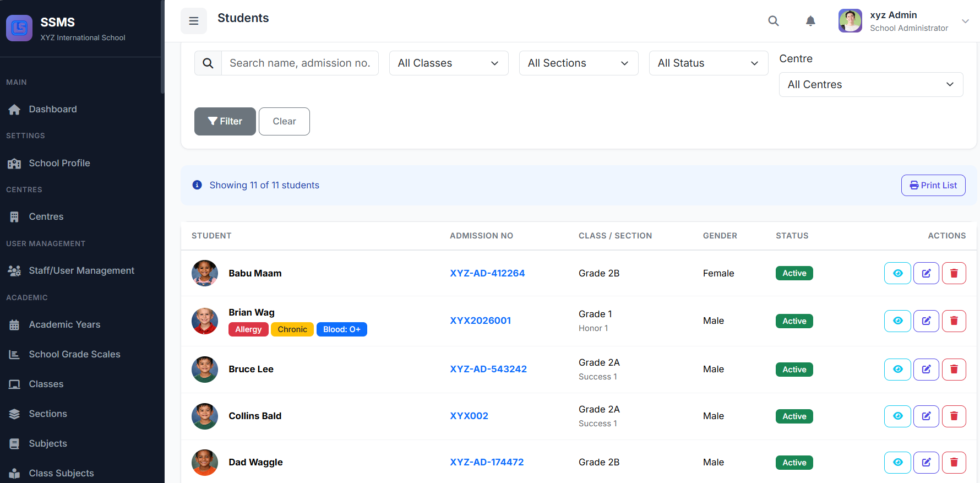Image resolution: width=980 pixels, height=483 pixels.
Task: Open admission number XYX002
Action: click(469, 416)
